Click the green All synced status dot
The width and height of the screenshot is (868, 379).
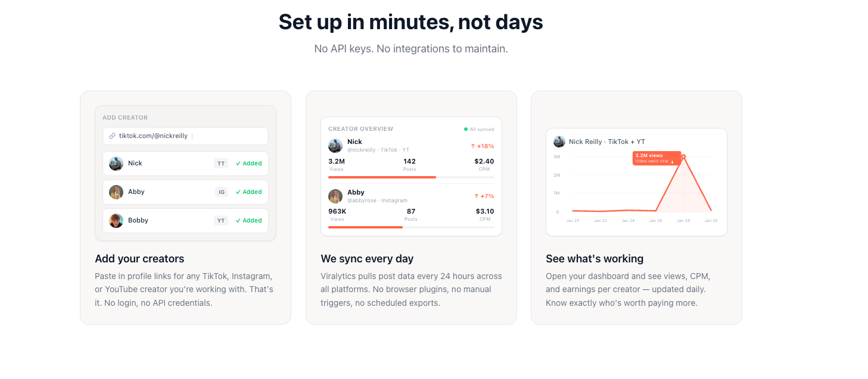(466, 129)
